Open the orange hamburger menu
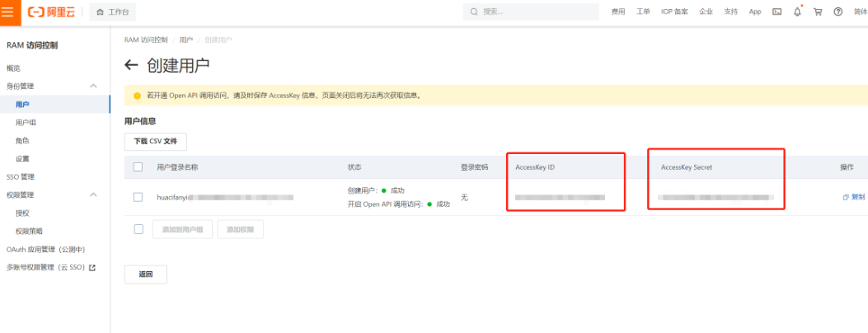This screenshot has width=868, height=333. (7, 12)
